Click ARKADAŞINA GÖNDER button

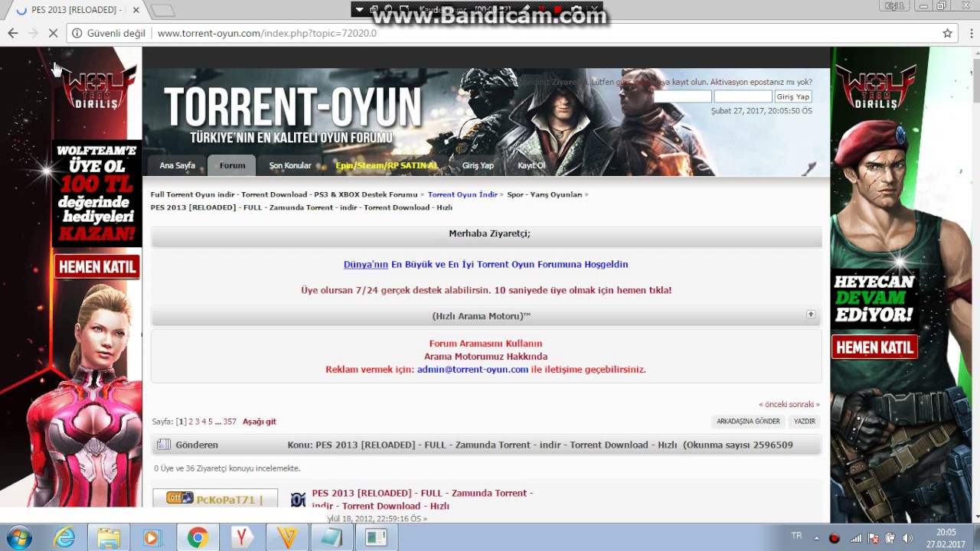[748, 422]
